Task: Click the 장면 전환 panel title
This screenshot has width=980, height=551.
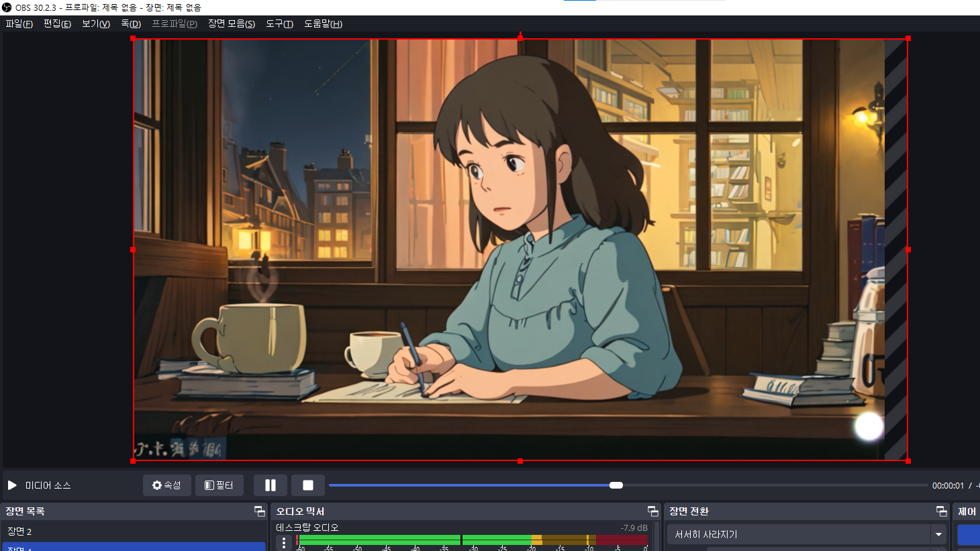Action: click(x=689, y=511)
